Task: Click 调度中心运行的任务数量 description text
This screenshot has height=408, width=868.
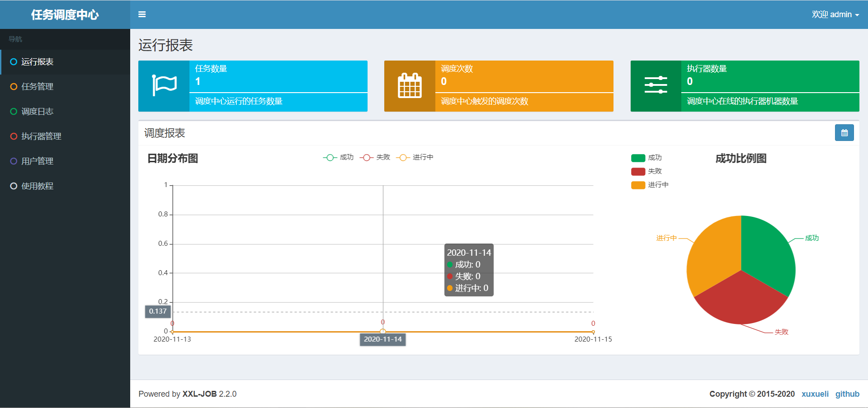Action: coord(239,101)
